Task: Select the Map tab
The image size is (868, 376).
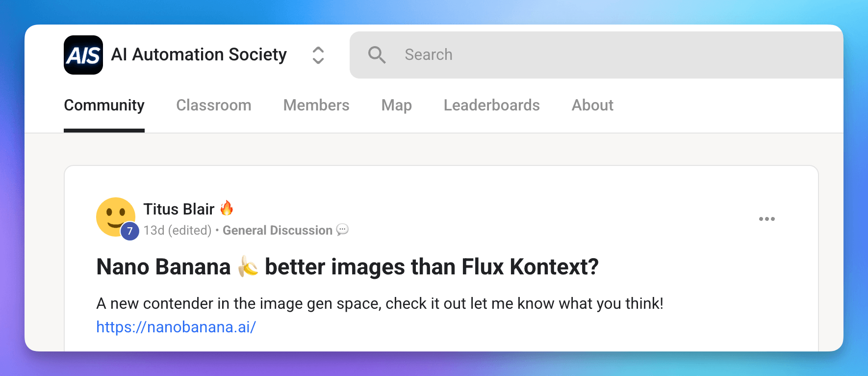Action: (x=396, y=106)
